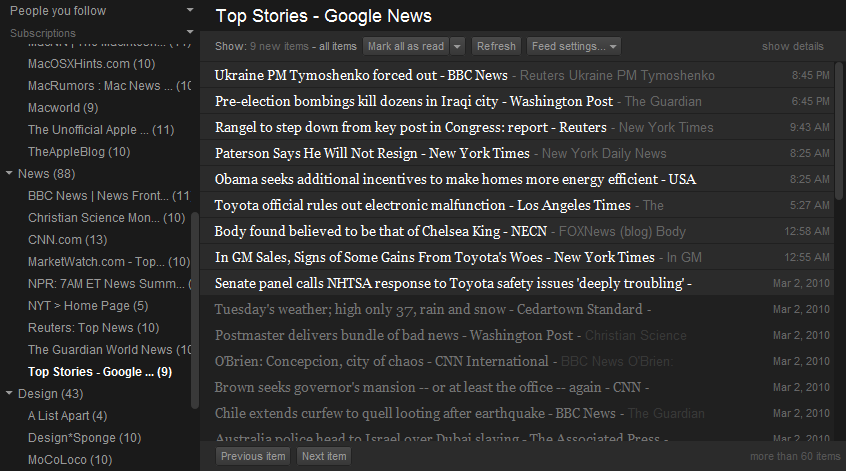Click show details link

(793, 46)
